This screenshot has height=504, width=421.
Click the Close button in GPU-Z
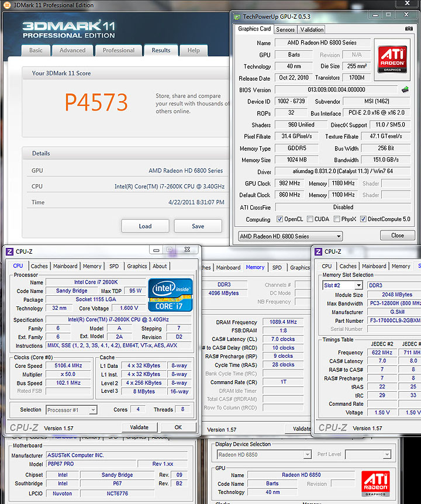[x=398, y=235]
